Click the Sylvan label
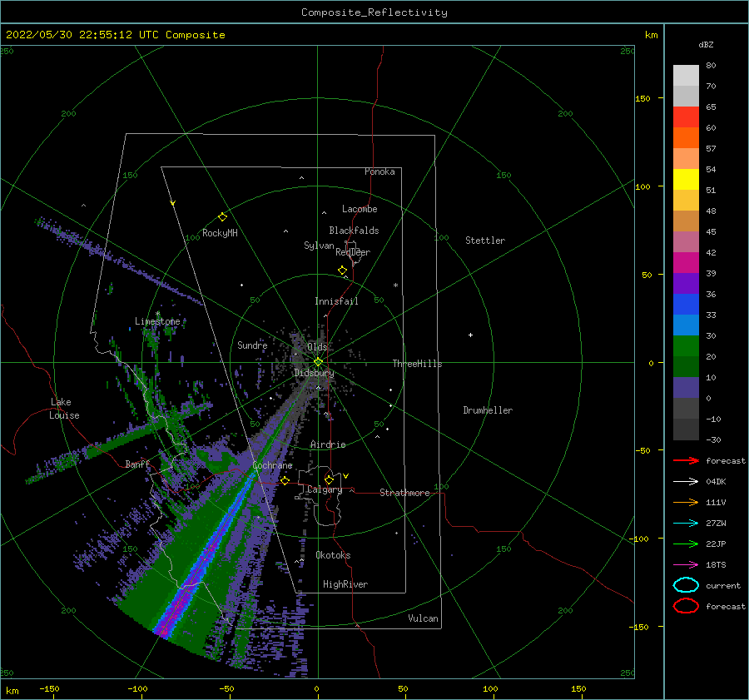Image resolution: width=749 pixels, height=700 pixels. [x=319, y=246]
